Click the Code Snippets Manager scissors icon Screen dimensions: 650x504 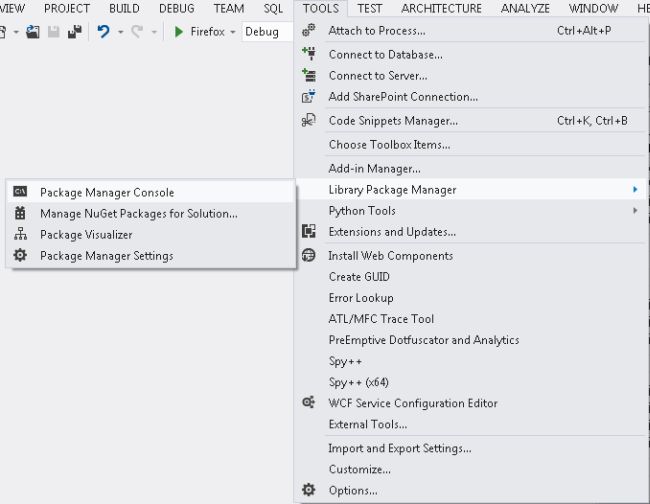point(309,121)
